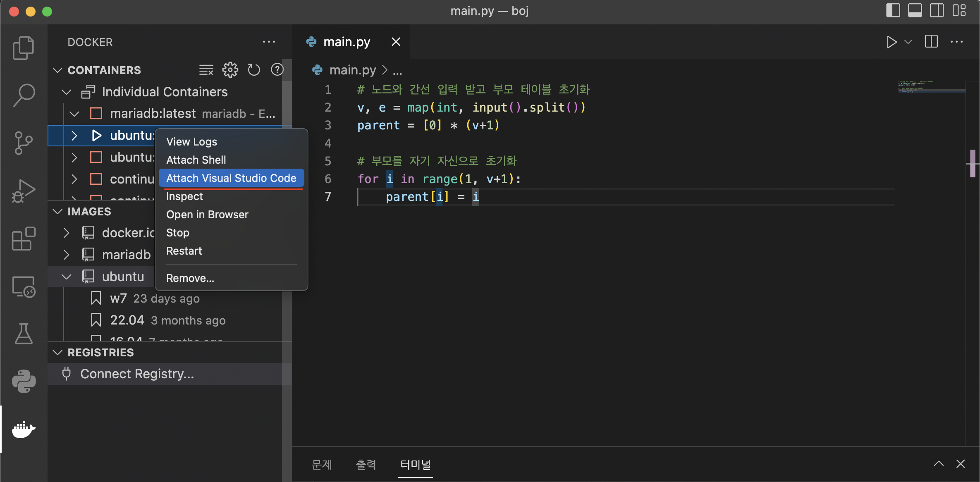Open the Extensions view
This screenshot has height=482, width=980.
point(24,239)
